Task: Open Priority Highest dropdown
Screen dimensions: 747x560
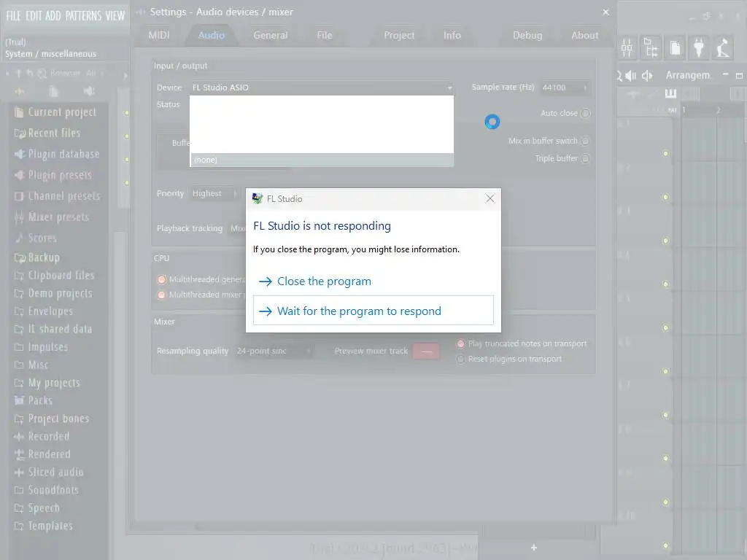Action: 214,193
